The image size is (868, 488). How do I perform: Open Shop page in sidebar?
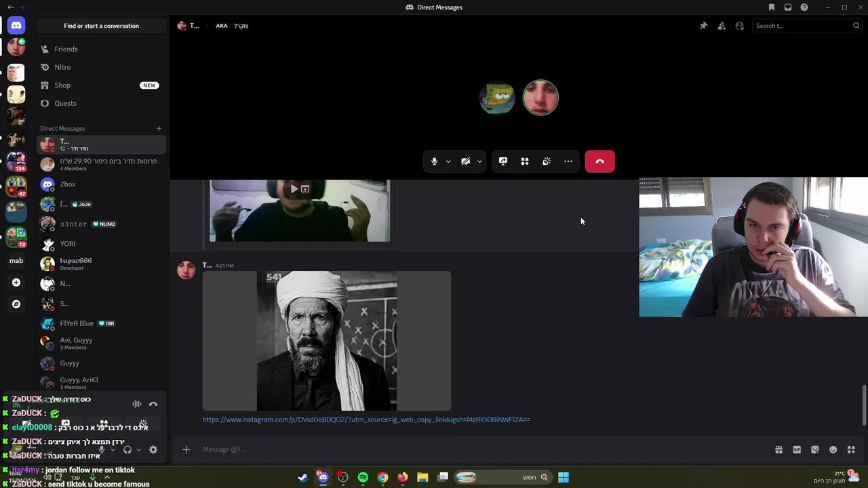point(101,85)
